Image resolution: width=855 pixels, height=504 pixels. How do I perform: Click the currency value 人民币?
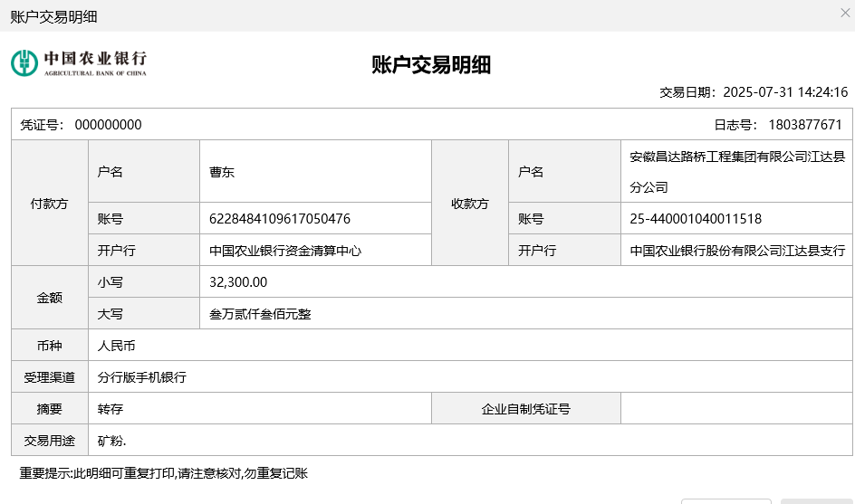click(x=117, y=346)
